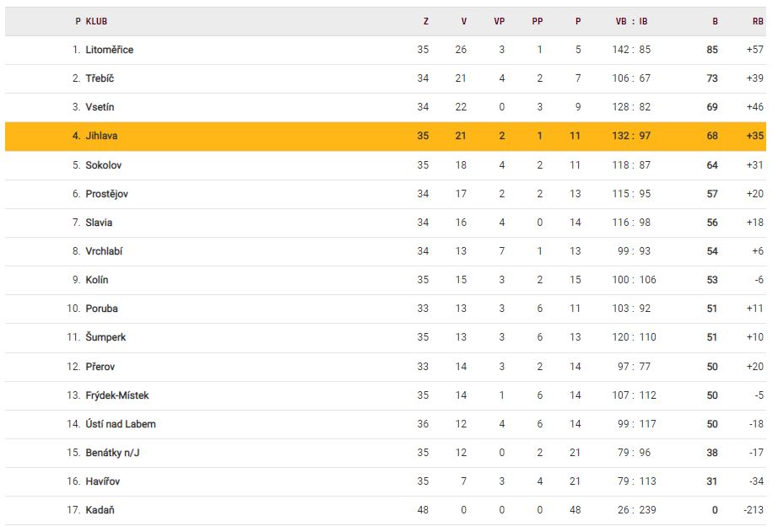778x532 pixels.
Task: Sort table by RB column header
Action: pos(757,21)
